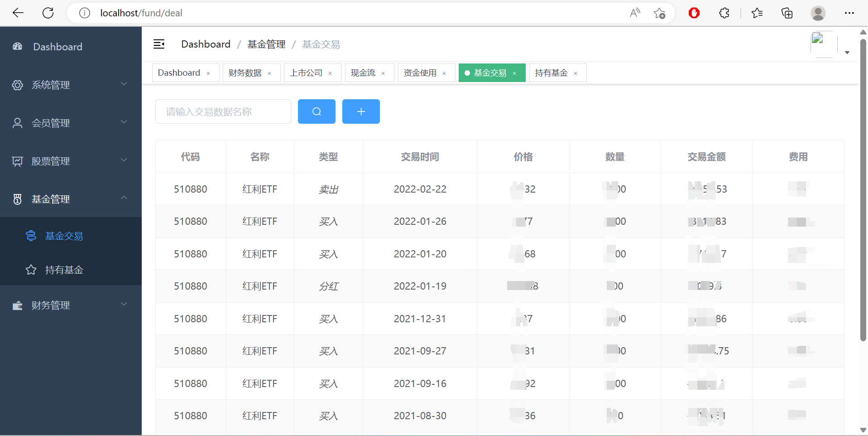Open Dashboard in the sidebar
This screenshot has height=436, width=868.
[x=71, y=47]
